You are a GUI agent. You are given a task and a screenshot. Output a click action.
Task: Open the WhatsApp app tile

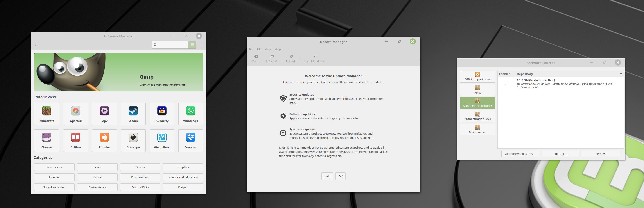(x=190, y=114)
